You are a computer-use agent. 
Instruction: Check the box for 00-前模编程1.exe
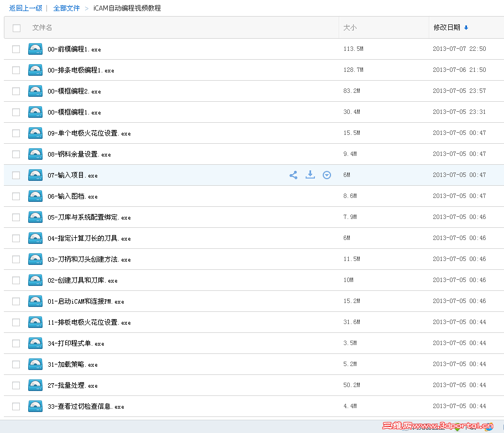(x=16, y=49)
